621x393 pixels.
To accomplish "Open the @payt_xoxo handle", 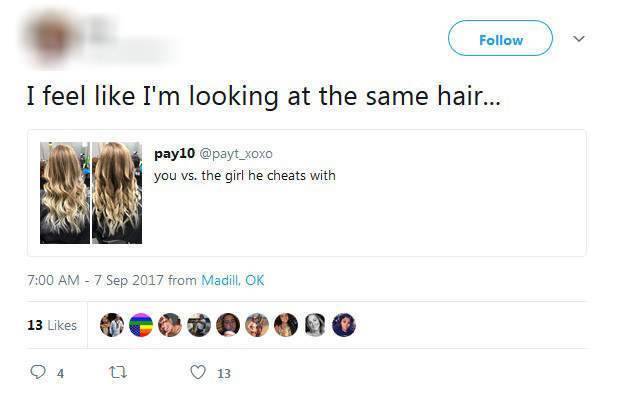I will (236, 154).
